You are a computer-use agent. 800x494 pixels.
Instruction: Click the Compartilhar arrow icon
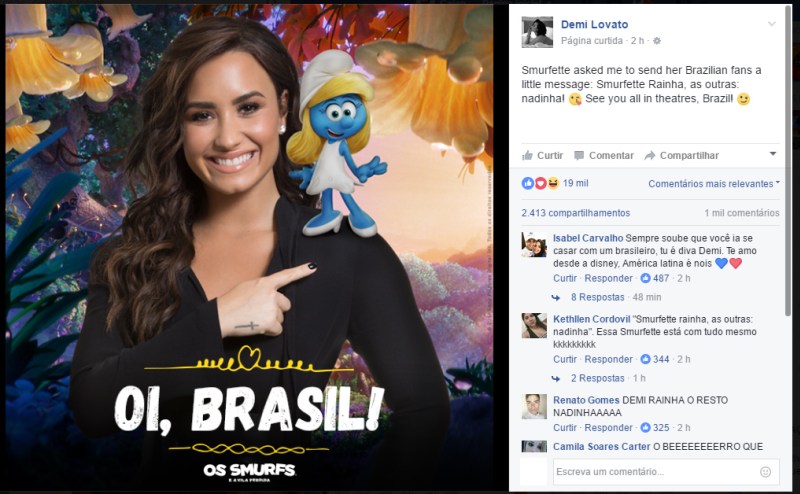(649, 156)
